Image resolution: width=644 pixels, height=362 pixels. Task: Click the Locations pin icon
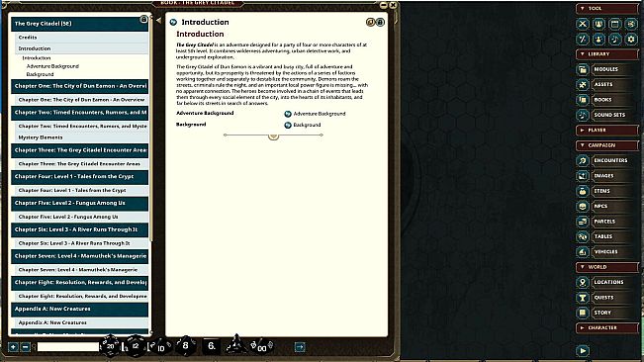click(x=583, y=282)
